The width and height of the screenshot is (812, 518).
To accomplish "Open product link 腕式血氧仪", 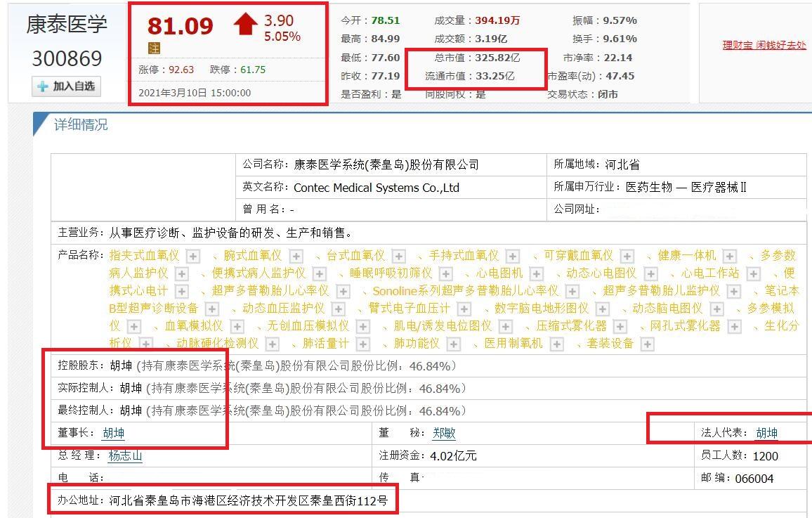I will click(253, 256).
